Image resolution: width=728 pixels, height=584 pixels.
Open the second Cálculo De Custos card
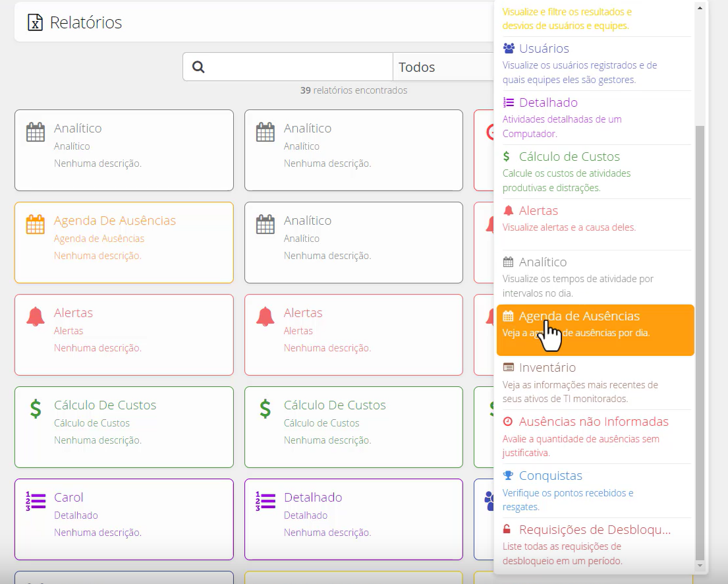pyautogui.click(x=354, y=427)
